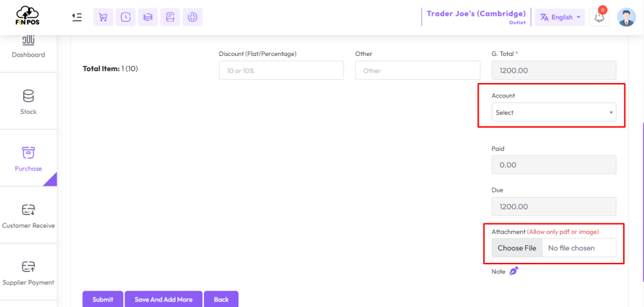Open the document list shortcut icon
This screenshot has height=307, width=644.
pyautogui.click(x=170, y=17)
